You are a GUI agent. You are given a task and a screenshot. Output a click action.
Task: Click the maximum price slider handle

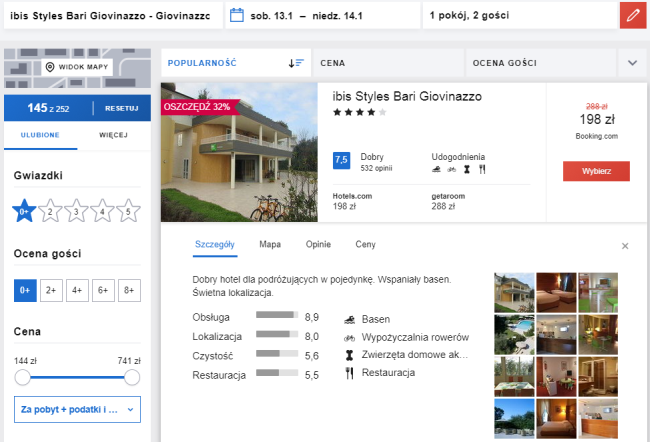pyautogui.click(x=131, y=377)
